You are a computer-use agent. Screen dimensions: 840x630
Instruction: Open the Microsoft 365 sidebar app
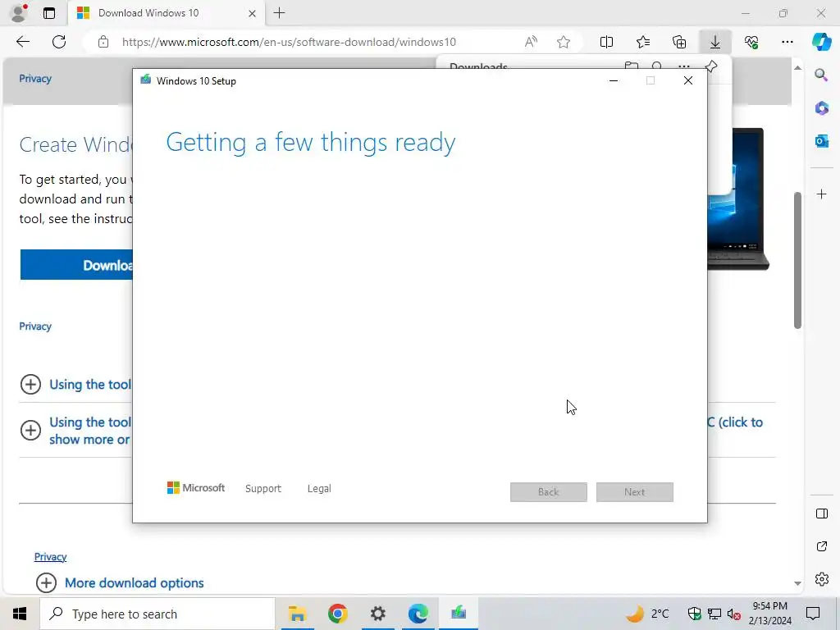[x=821, y=107]
